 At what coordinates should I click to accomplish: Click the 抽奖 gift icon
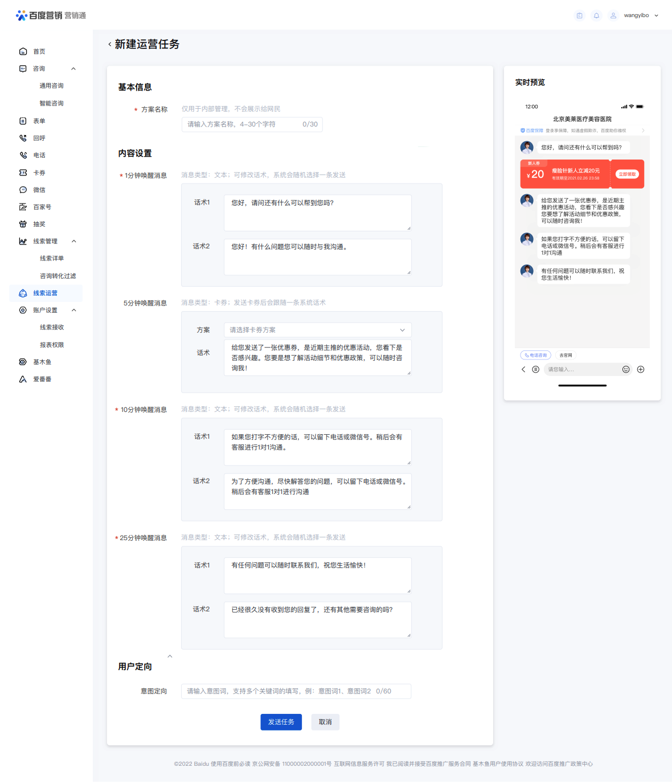click(23, 224)
